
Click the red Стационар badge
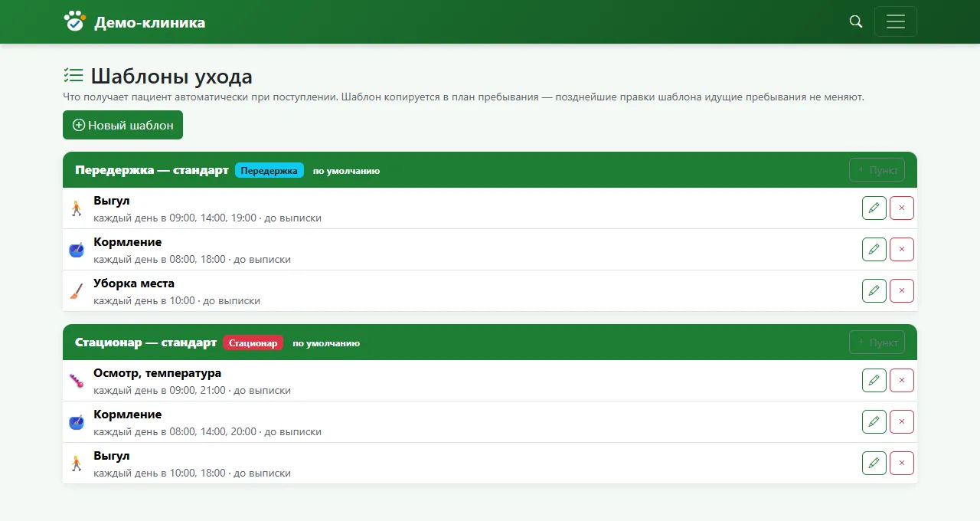(x=253, y=342)
